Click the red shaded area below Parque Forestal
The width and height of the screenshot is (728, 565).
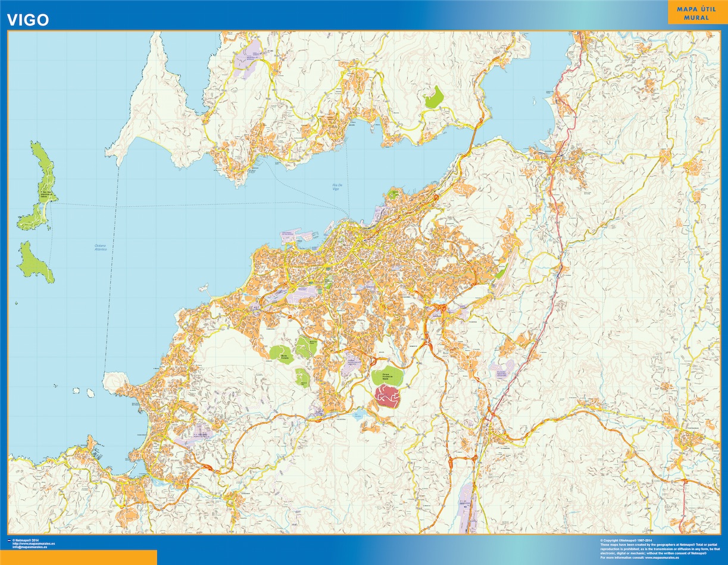389,395
